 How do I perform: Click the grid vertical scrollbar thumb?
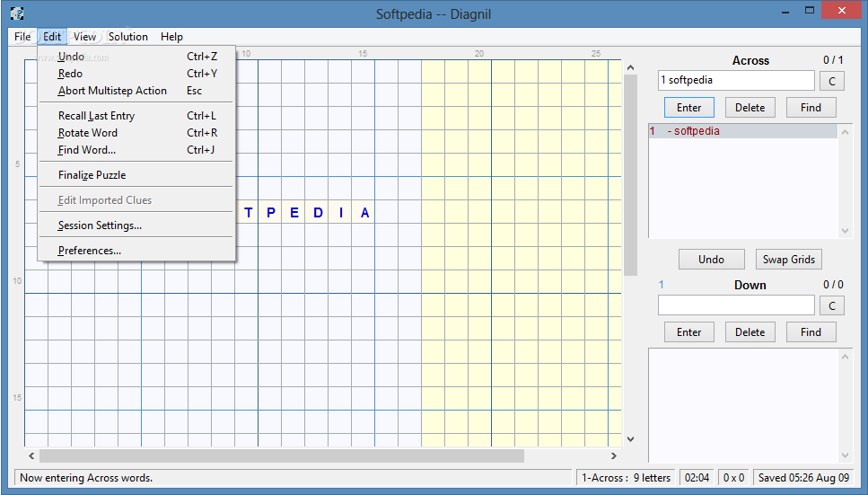630,175
